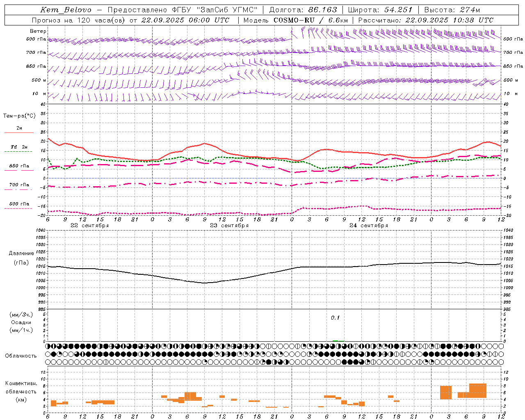
Task: Click "500 гПа" in the temperature legend
Action: tap(19, 204)
